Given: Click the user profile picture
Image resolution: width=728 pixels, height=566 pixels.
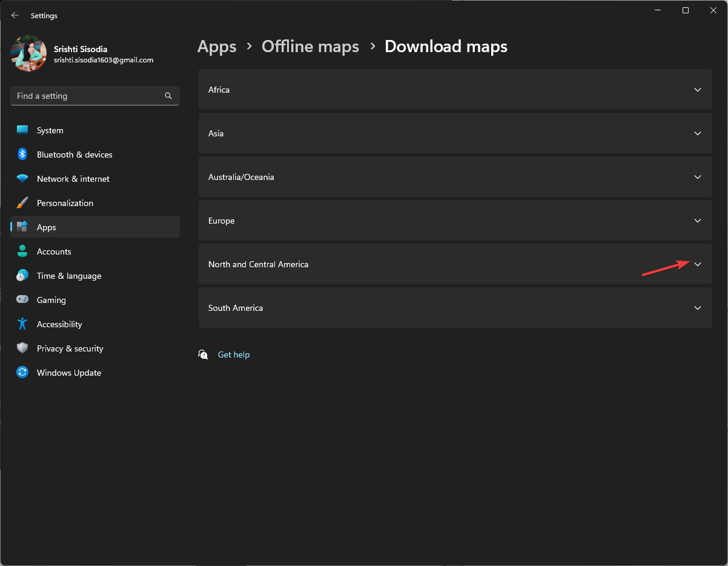Looking at the screenshot, I should pyautogui.click(x=28, y=53).
